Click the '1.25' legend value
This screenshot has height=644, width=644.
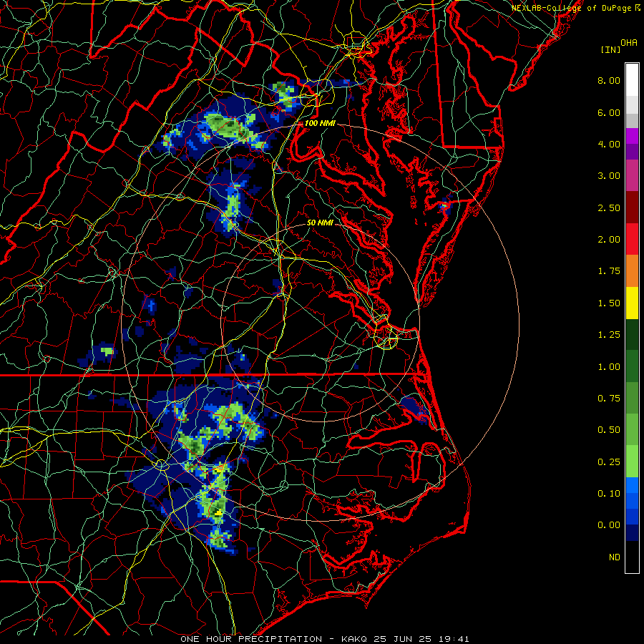coord(609,335)
